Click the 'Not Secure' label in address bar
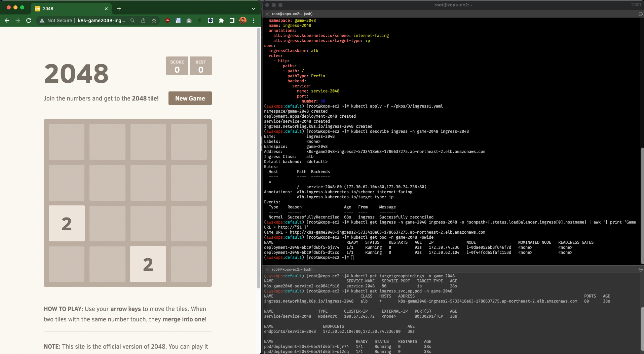 [x=60, y=21]
